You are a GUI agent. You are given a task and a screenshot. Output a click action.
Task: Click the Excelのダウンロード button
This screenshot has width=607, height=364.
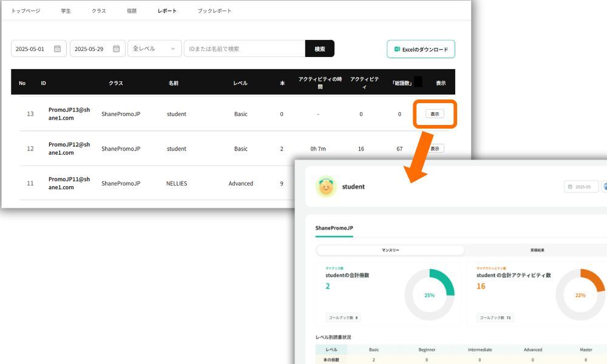pyautogui.click(x=421, y=49)
